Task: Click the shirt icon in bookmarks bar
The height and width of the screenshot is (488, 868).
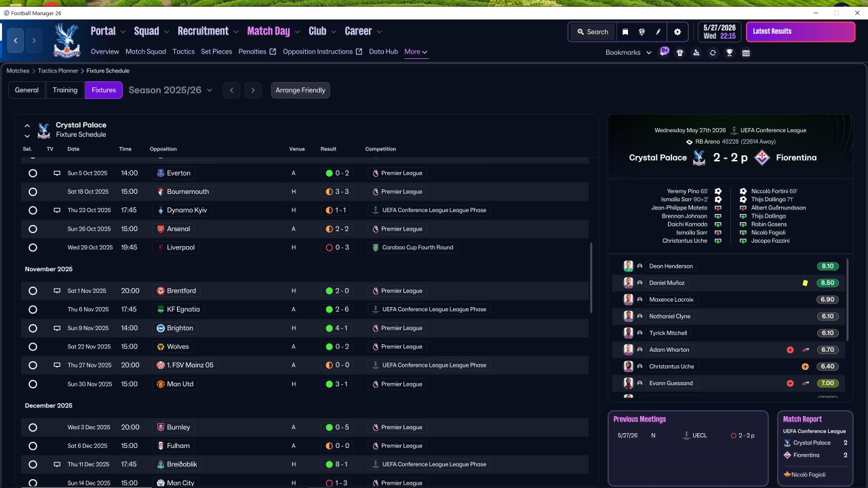Action: click(x=680, y=53)
